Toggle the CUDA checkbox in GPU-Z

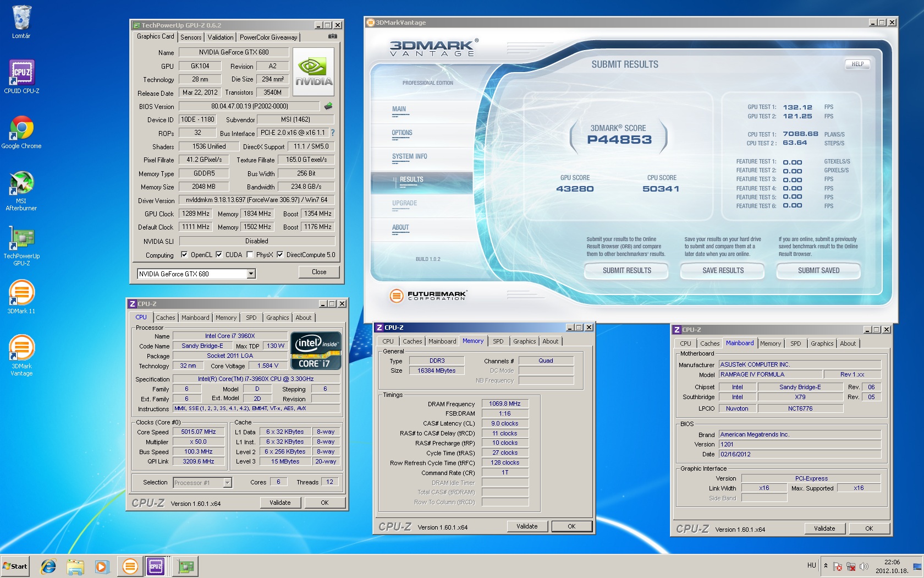coord(219,255)
